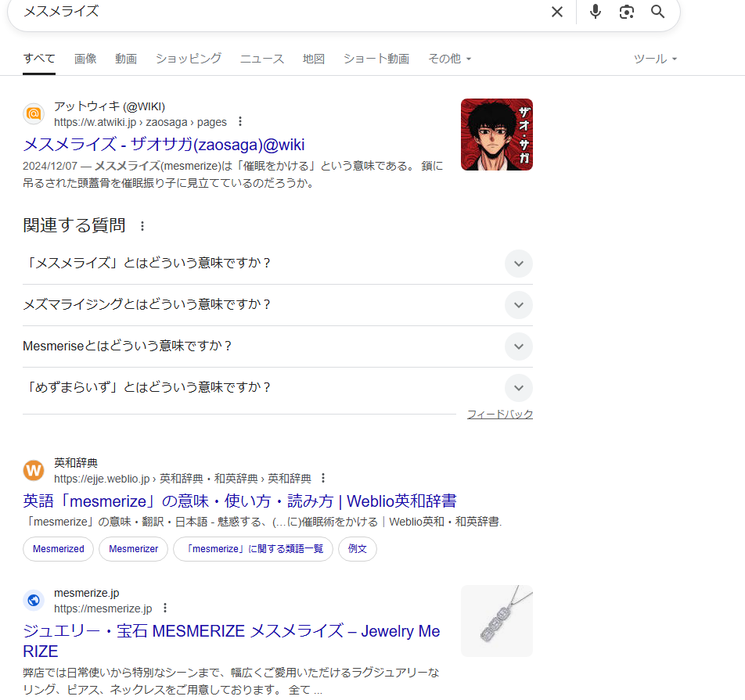Switch to the 画像 tab
This screenshot has width=745, height=700.
(85, 59)
